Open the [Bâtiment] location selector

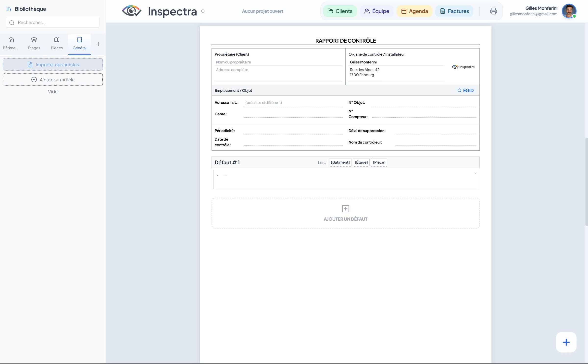tap(340, 162)
